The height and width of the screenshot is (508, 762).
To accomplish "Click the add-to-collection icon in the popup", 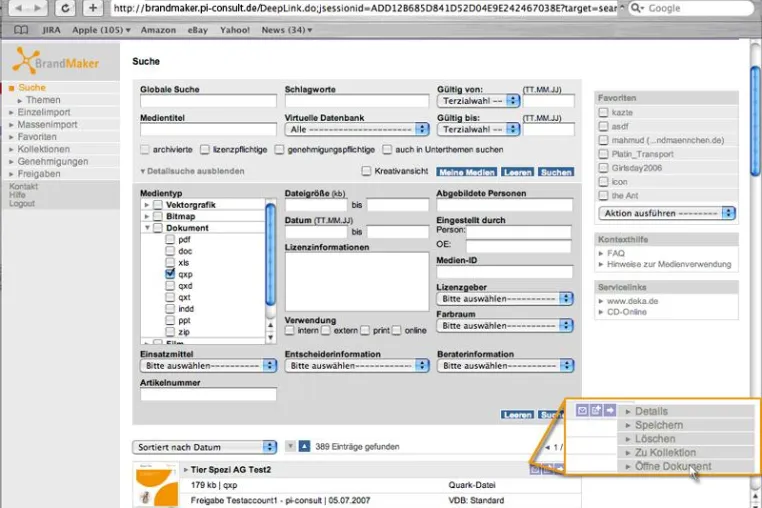I will pyautogui.click(x=596, y=411).
